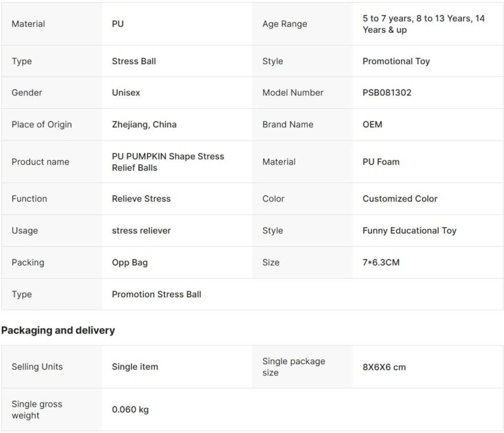The height and width of the screenshot is (433, 504).
Task: Select the "Funny Educational Toy" style value
Action: pyautogui.click(x=409, y=230)
